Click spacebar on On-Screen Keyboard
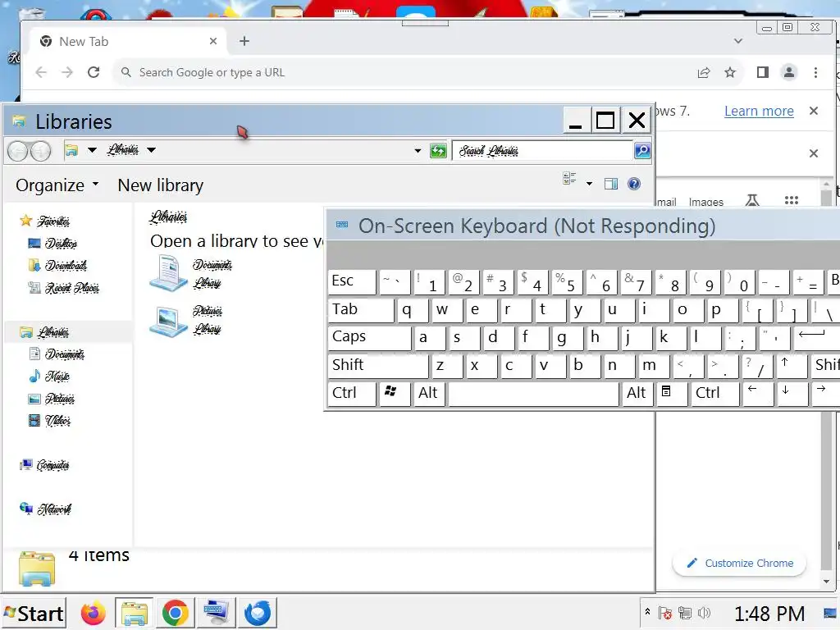840x630 pixels. tap(533, 394)
